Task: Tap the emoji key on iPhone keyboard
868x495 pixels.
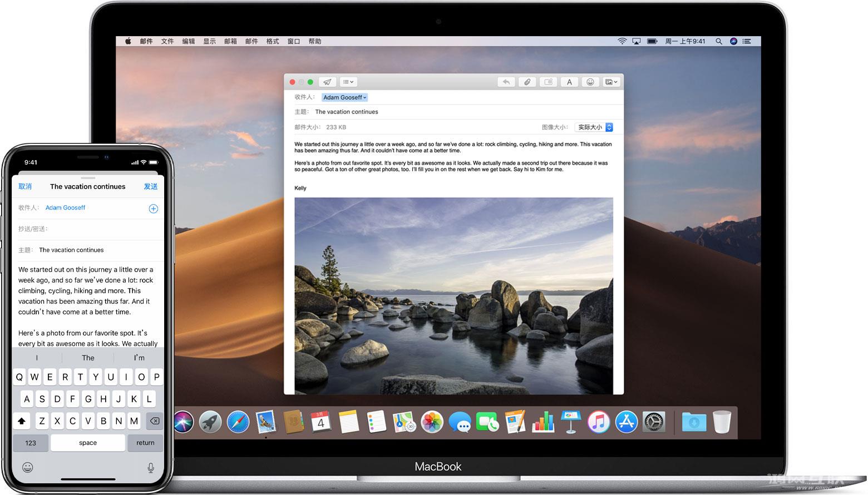Action: [27, 467]
